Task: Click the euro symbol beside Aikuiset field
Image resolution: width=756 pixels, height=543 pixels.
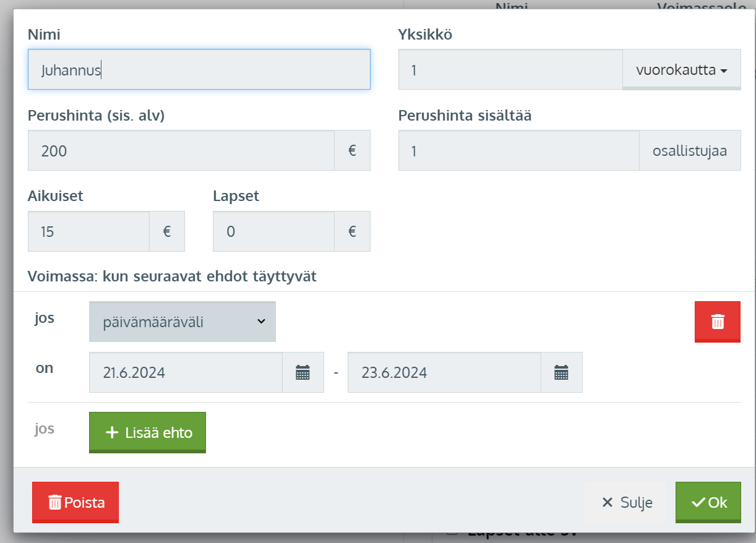Action: (166, 231)
